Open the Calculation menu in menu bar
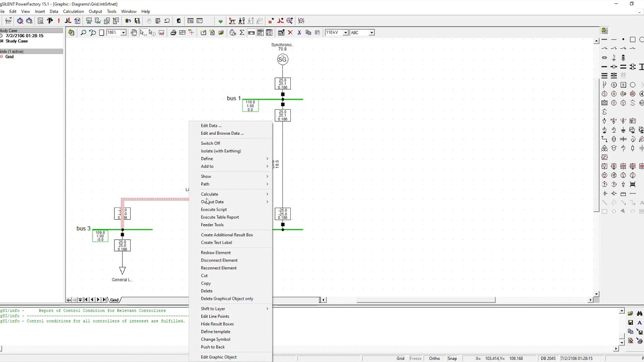The width and height of the screenshot is (644, 362). click(x=73, y=11)
